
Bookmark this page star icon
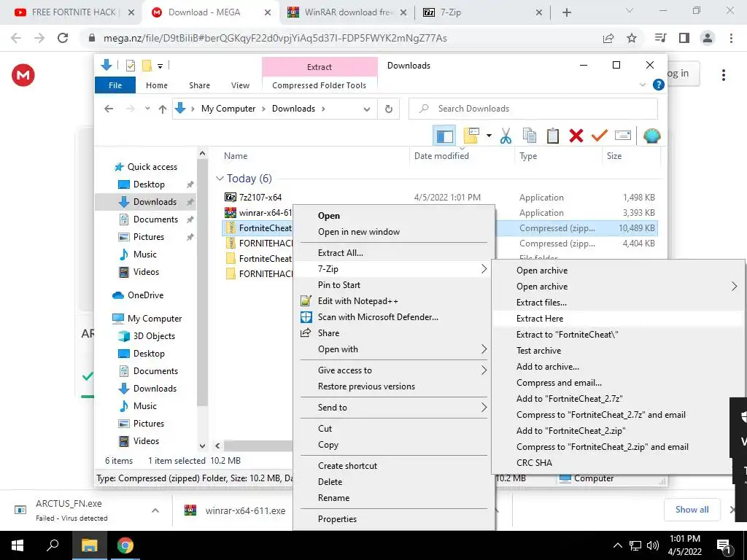point(632,38)
